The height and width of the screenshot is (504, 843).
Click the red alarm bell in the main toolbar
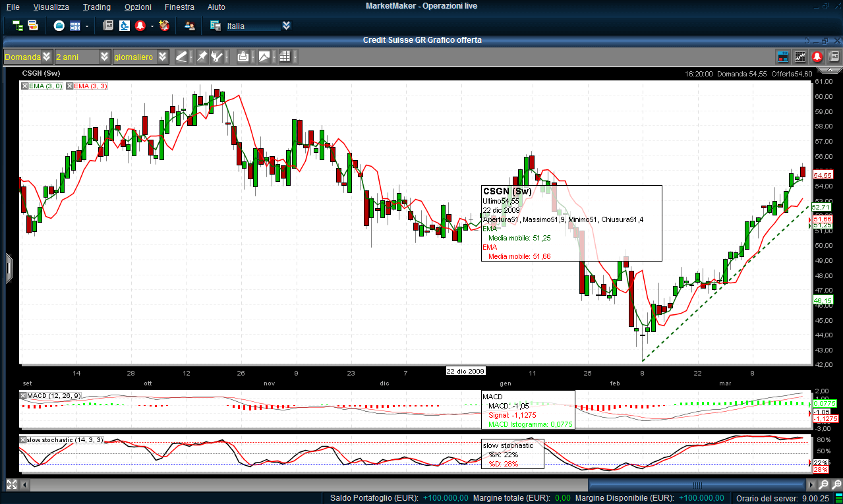140,26
